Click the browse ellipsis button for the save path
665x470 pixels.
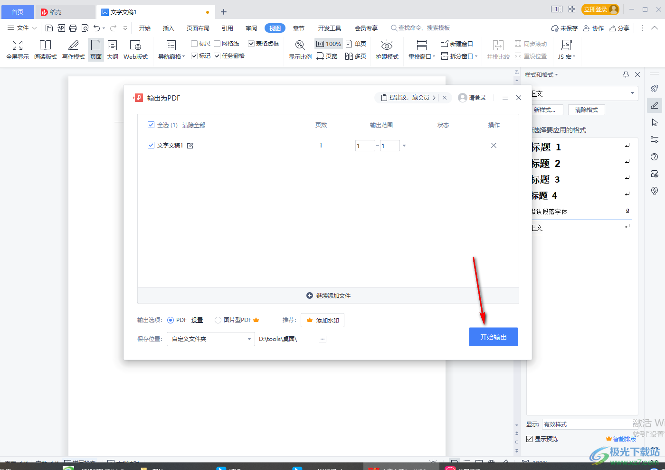click(323, 339)
